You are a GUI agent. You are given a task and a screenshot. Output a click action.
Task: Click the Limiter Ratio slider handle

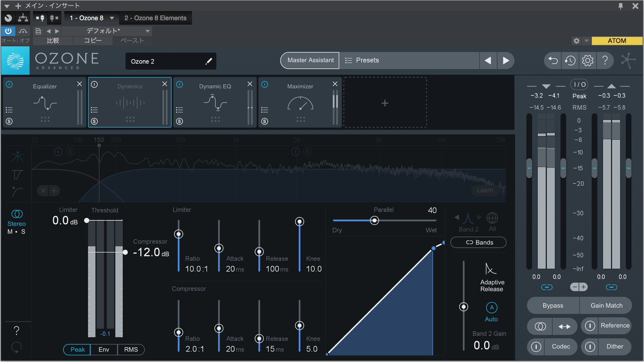[x=178, y=234]
